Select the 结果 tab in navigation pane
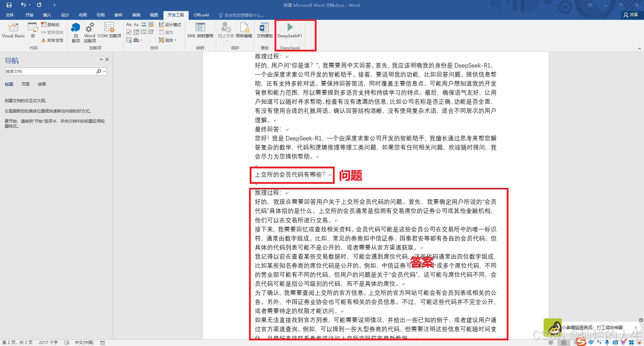 pos(42,84)
